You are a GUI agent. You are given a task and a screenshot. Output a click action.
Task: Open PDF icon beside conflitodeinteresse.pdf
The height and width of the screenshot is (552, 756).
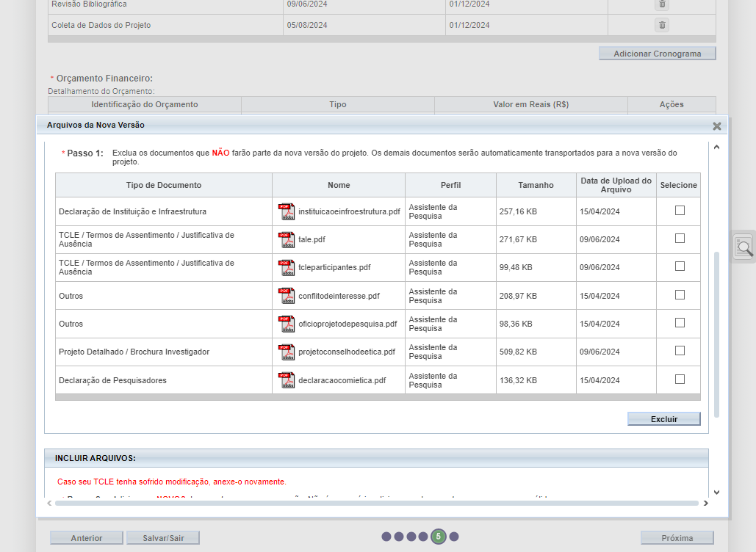click(287, 296)
